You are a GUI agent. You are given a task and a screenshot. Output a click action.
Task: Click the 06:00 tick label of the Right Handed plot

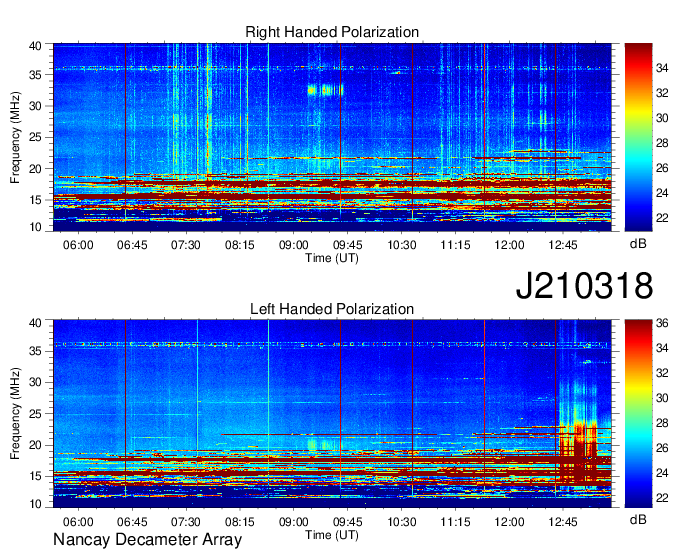coord(78,245)
